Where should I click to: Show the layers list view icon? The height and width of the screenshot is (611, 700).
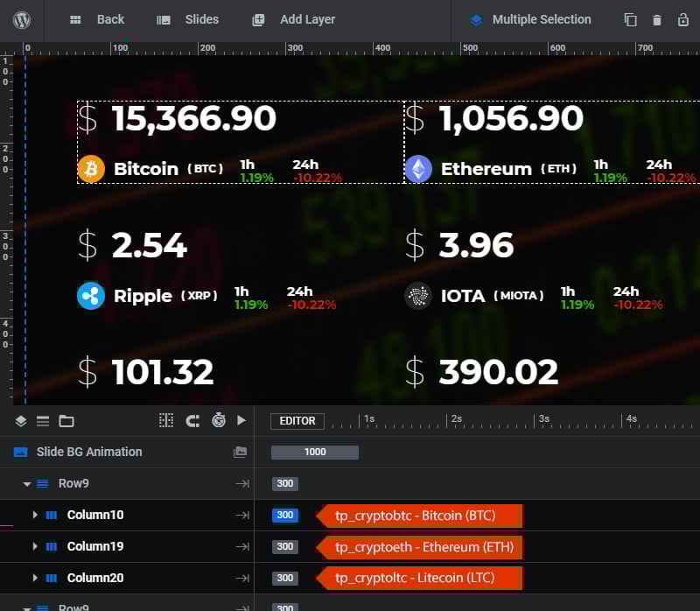pos(20,421)
